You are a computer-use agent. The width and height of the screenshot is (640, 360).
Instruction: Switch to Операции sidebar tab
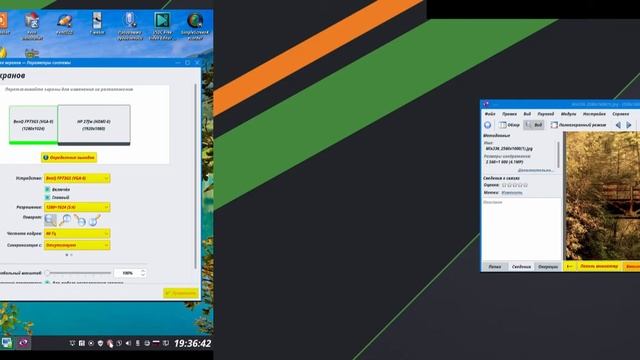click(x=548, y=267)
